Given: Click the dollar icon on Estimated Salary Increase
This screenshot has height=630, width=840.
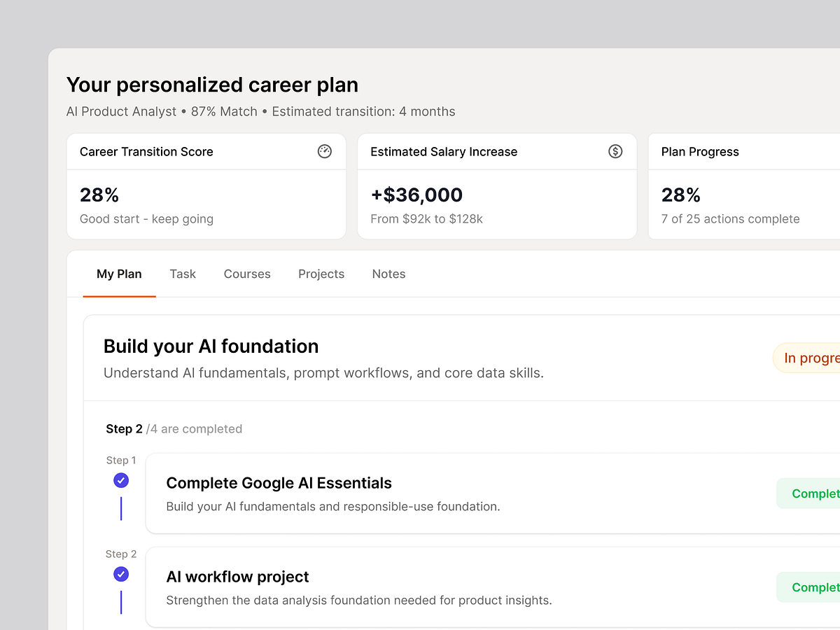Looking at the screenshot, I should click(615, 151).
